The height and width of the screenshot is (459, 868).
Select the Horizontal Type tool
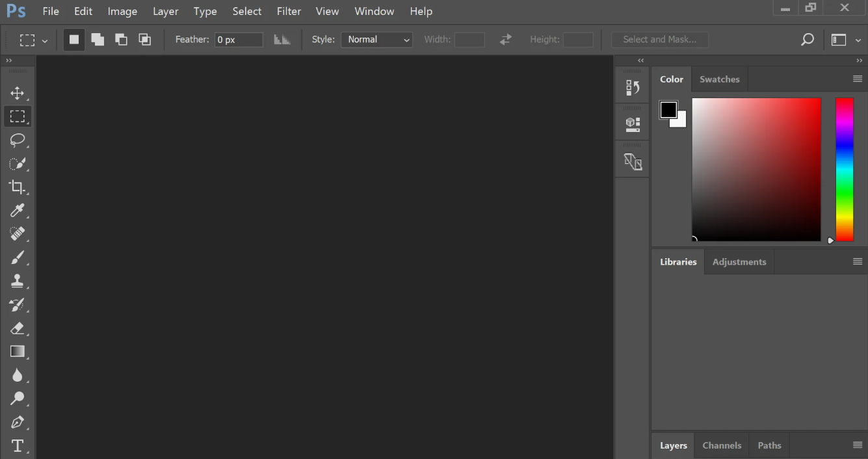tap(18, 446)
